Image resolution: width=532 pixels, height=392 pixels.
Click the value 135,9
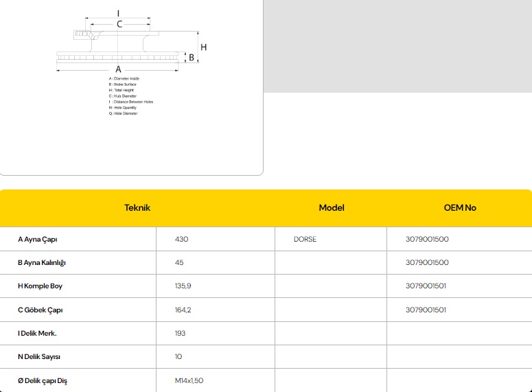pos(183,286)
